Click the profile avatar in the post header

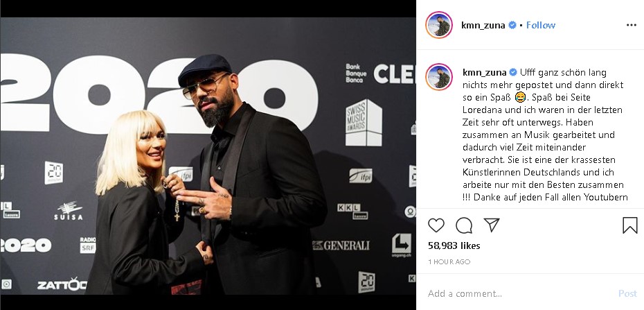(439, 25)
